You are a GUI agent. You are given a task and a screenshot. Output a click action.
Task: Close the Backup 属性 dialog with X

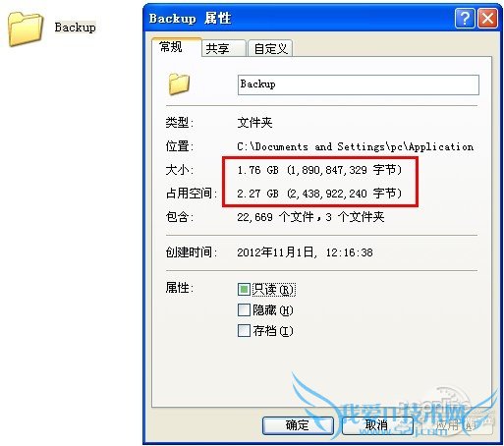487,18
